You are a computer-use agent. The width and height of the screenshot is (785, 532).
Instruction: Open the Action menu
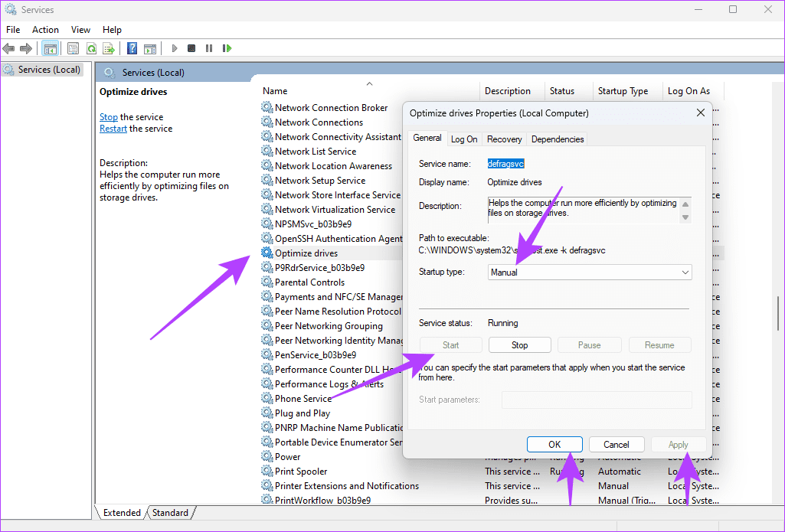pyautogui.click(x=45, y=30)
